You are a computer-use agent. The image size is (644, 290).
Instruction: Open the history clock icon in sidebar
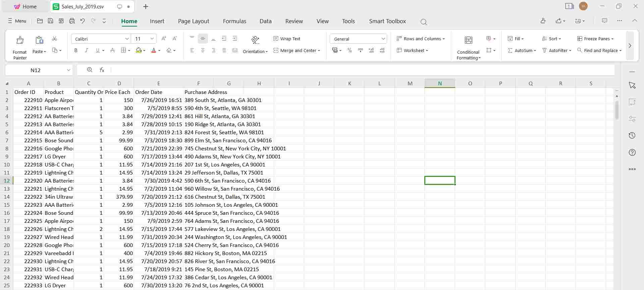pos(632,136)
